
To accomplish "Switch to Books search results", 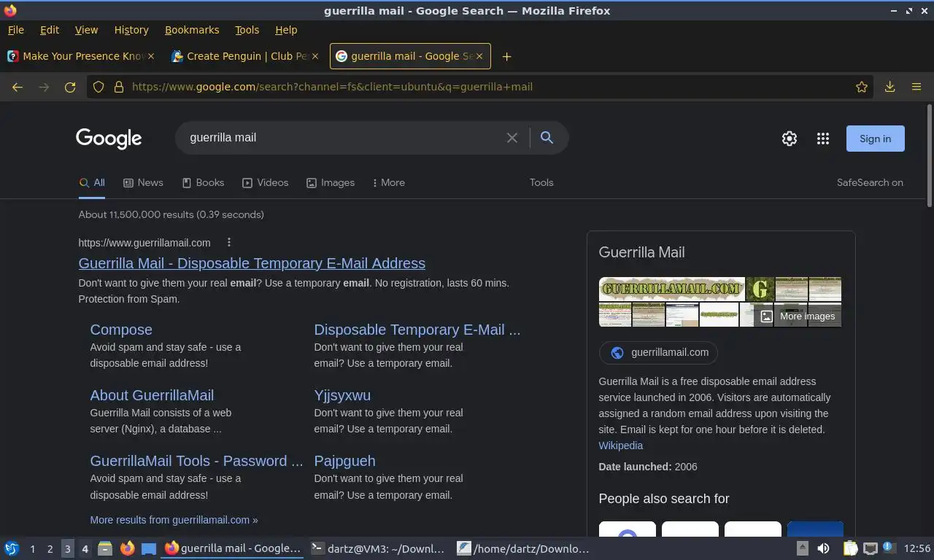I will [x=203, y=183].
